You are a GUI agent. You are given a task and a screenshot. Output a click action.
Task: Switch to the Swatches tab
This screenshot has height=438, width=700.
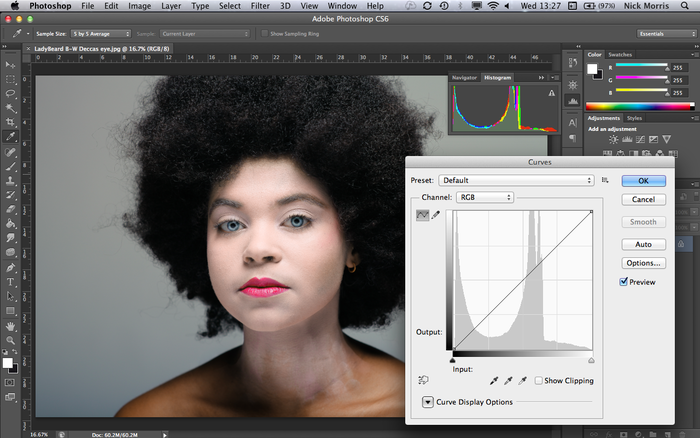coord(622,53)
